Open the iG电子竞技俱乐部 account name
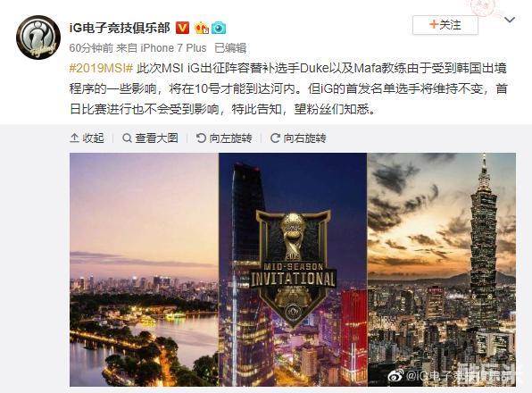The height and width of the screenshot is (393, 532). 120,28
